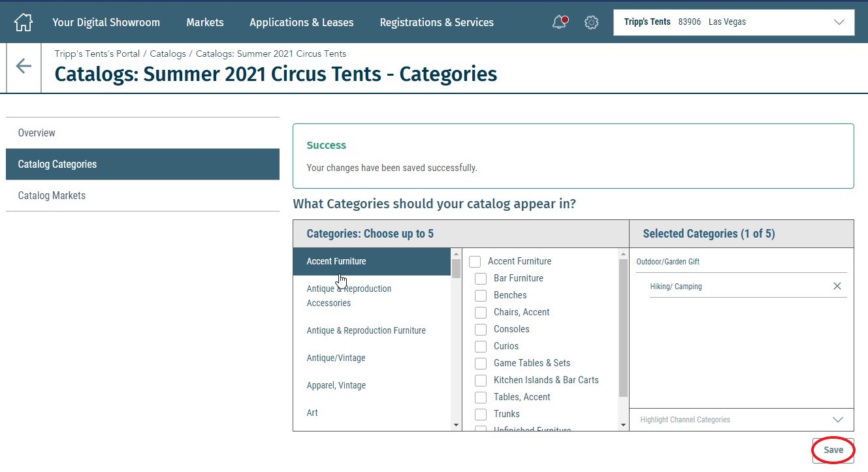This screenshot has height=472, width=868.
Task: Open Applications & Leases menu
Action: pos(301,22)
